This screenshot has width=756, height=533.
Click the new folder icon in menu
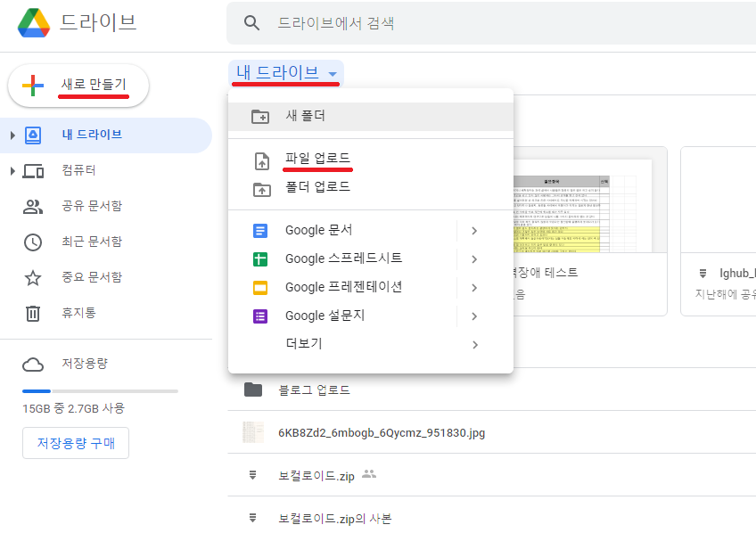(260, 117)
